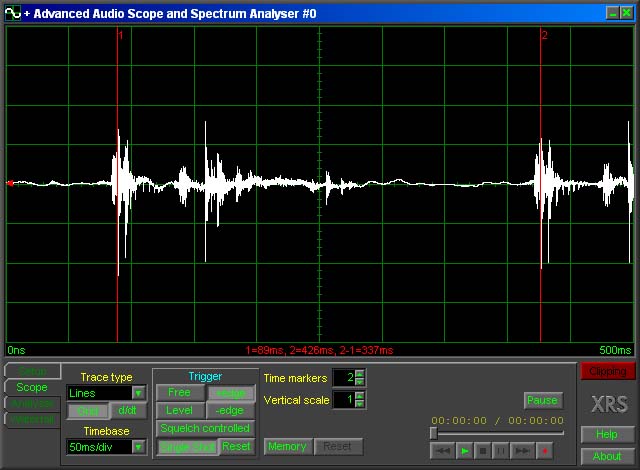Click the fast-forward playback button

click(x=522, y=451)
